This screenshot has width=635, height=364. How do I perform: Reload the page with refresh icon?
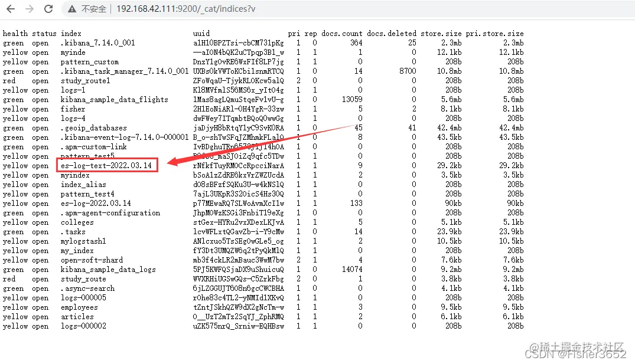(x=48, y=9)
